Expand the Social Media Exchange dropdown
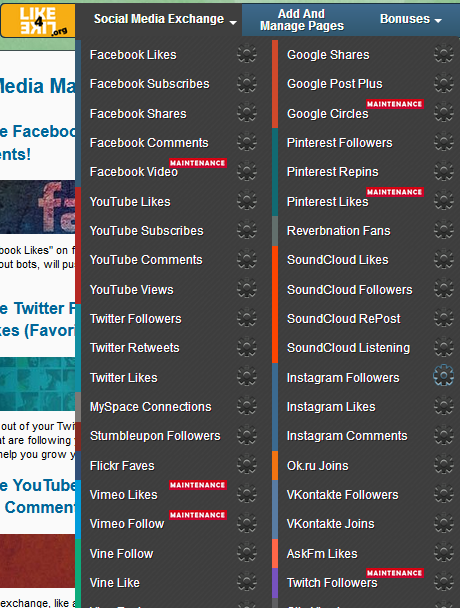The height and width of the screenshot is (608, 460). [164, 19]
